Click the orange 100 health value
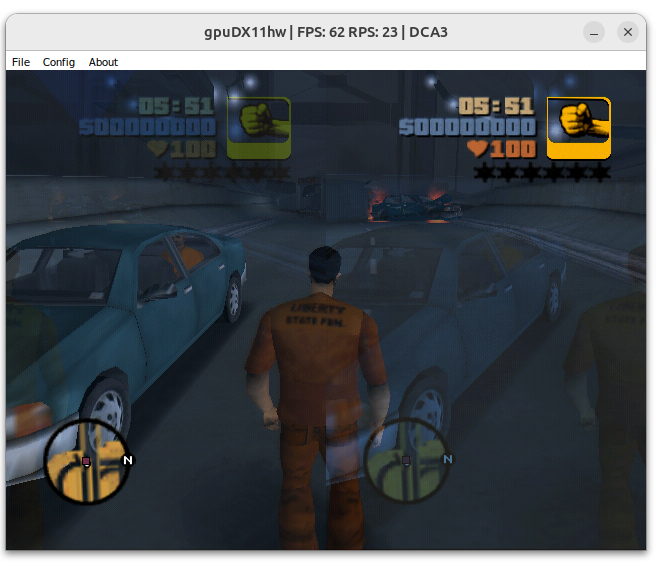Image resolution: width=656 pixels, height=562 pixels. click(513, 149)
